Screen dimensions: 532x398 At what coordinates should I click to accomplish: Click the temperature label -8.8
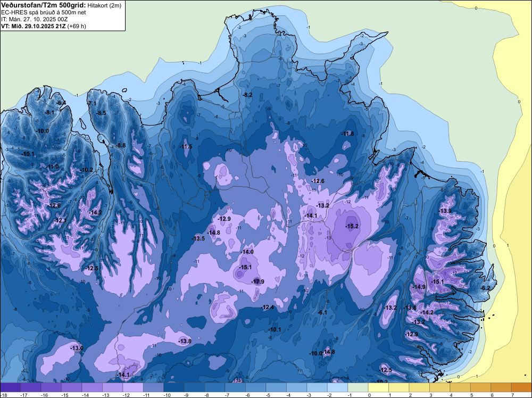point(121,145)
